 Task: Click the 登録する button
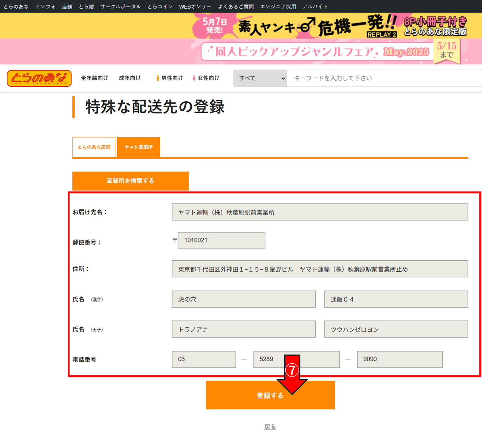point(270,395)
